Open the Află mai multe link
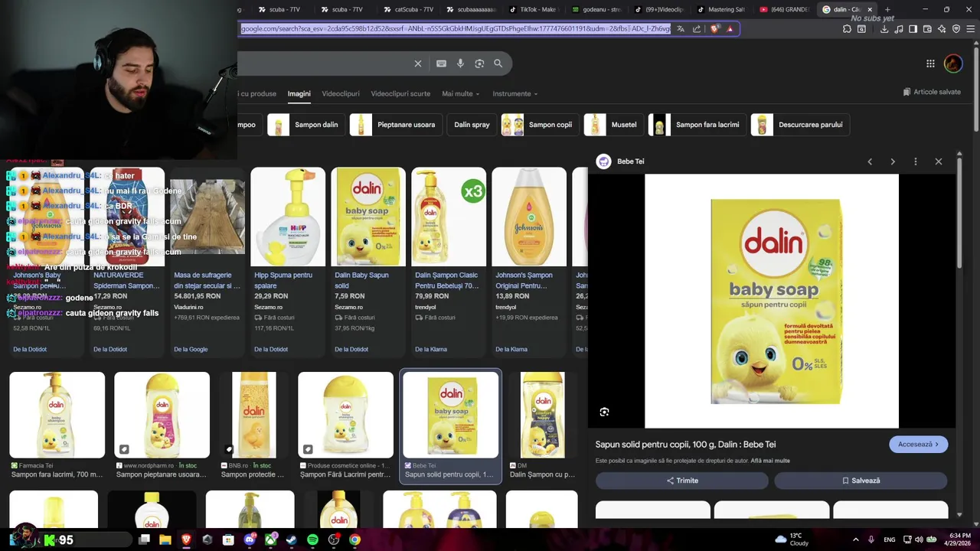The height and width of the screenshot is (551, 980). (x=770, y=461)
